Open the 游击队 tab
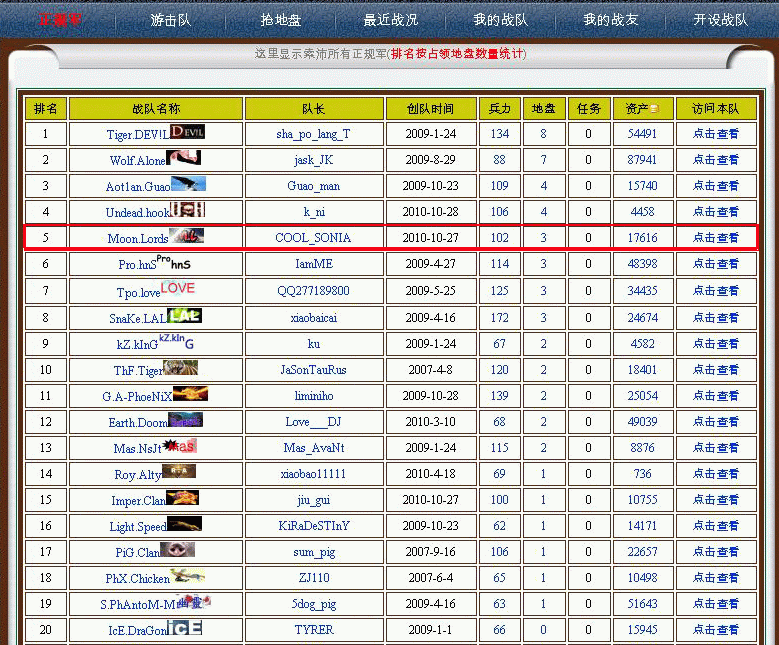Screen dimensions: 779x645 [x=170, y=20]
